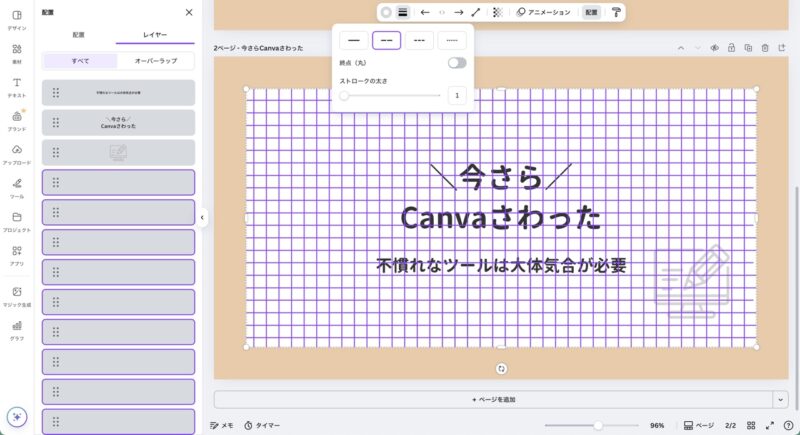Open grid view of pages

[x=751, y=425]
